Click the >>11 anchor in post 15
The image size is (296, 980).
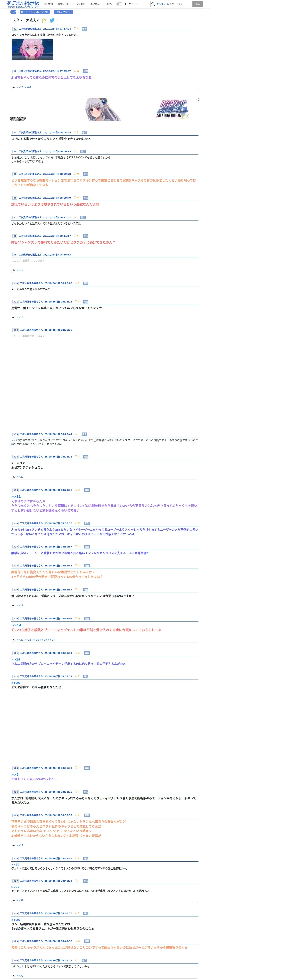(x=16, y=497)
